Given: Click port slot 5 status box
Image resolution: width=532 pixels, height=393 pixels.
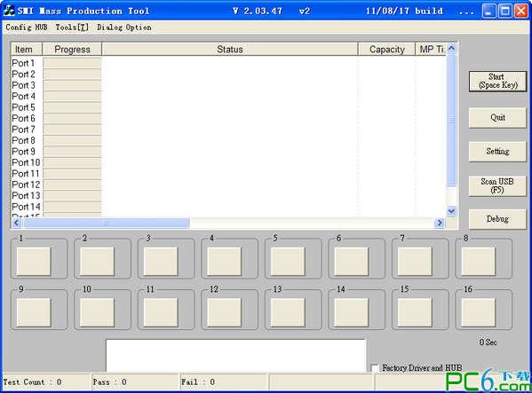Looking at the screenshot, I should pos(288,261).
